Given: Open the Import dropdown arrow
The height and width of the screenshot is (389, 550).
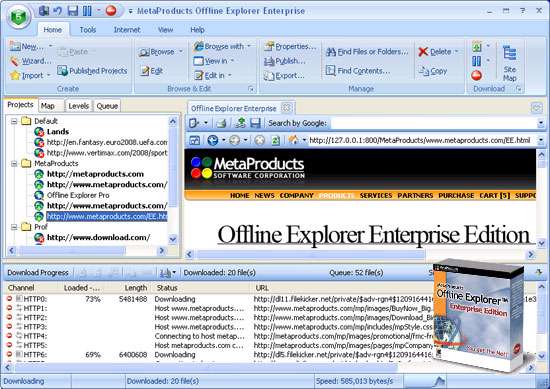Looking at the screenshot, I should 48,75.
